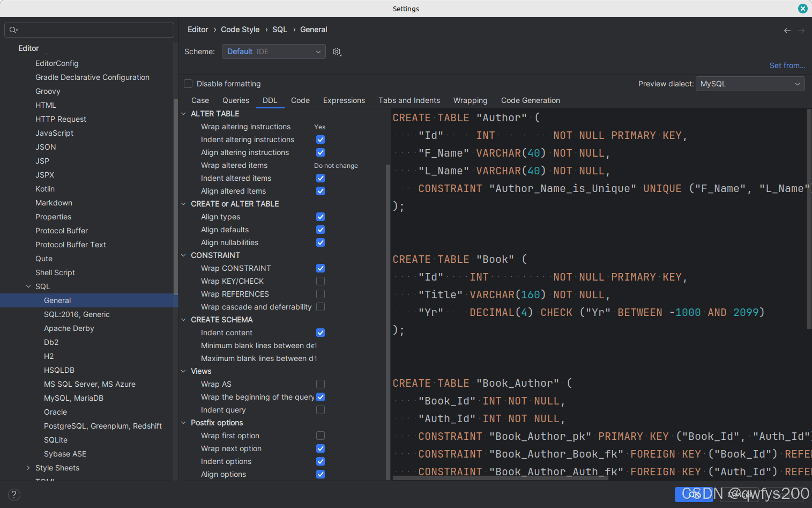Click the forward navigation arrow
Viewport: 812px width, 508px height.
pyautogui.click(x=801, y=31)
